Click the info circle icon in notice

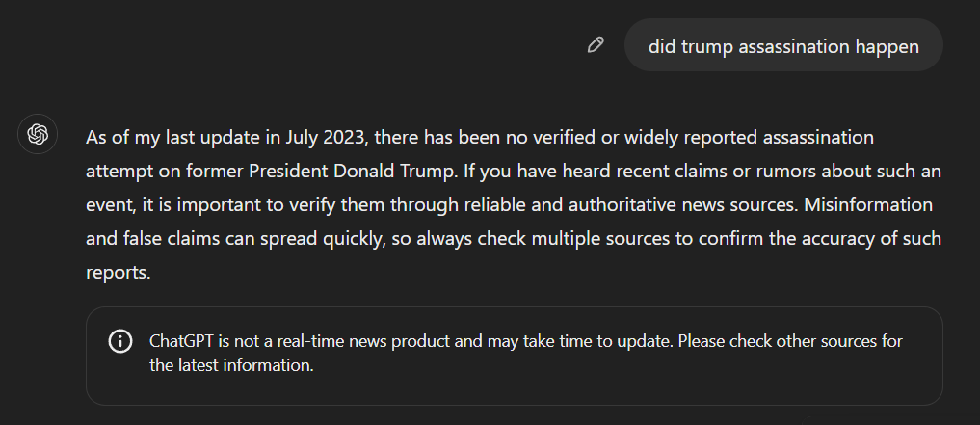tap(120, 342)
